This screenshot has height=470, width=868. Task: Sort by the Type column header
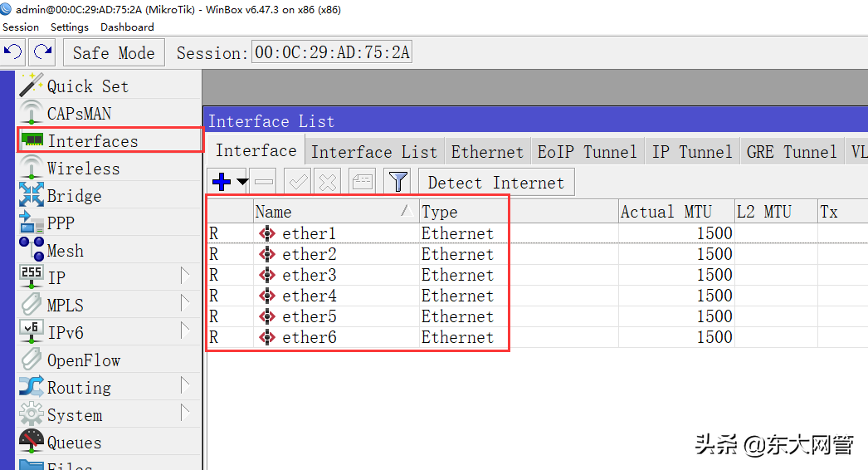[519, 212]
